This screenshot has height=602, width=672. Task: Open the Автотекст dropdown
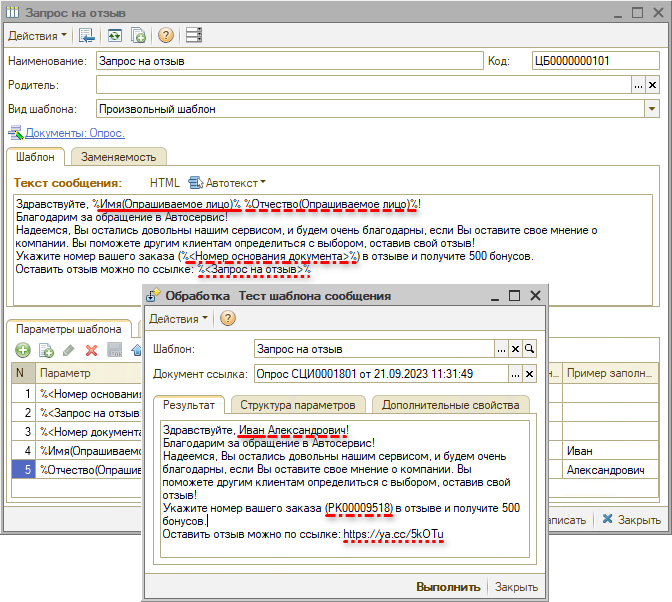pos(228,183)
